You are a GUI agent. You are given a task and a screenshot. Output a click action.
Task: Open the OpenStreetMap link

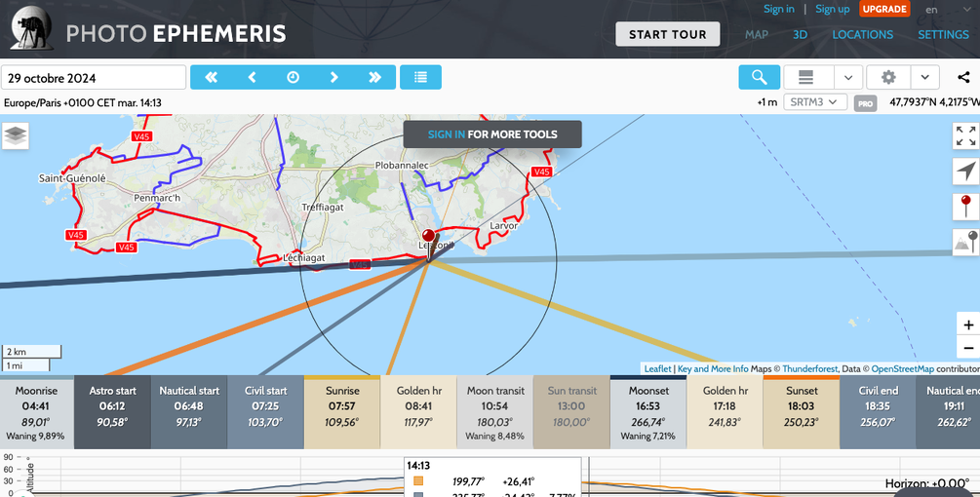903,369
